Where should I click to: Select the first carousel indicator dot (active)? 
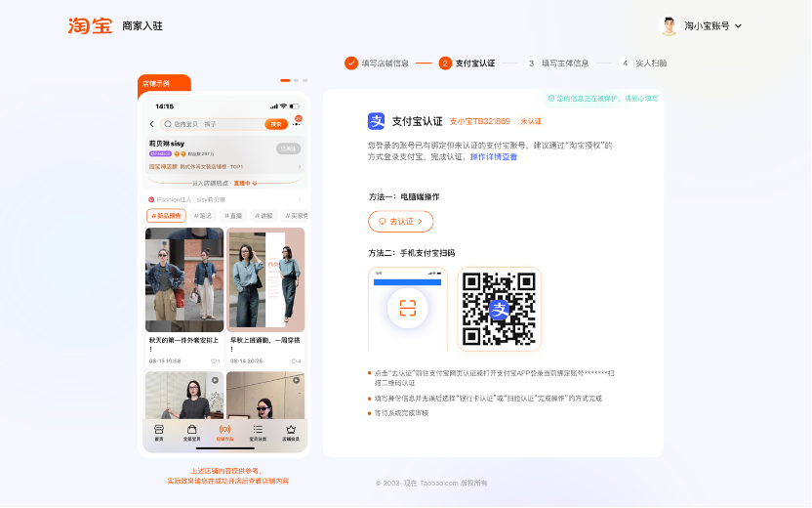point(285,80)
